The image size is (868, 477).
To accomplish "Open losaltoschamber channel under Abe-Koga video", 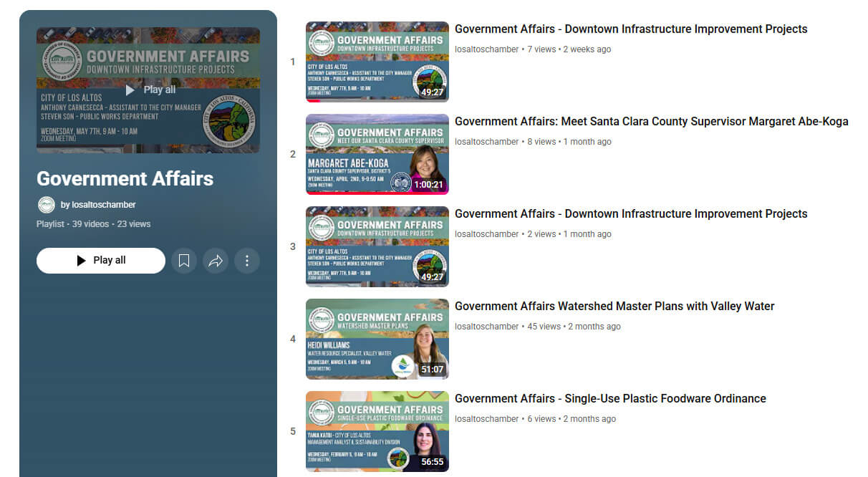I will [486, 142].
